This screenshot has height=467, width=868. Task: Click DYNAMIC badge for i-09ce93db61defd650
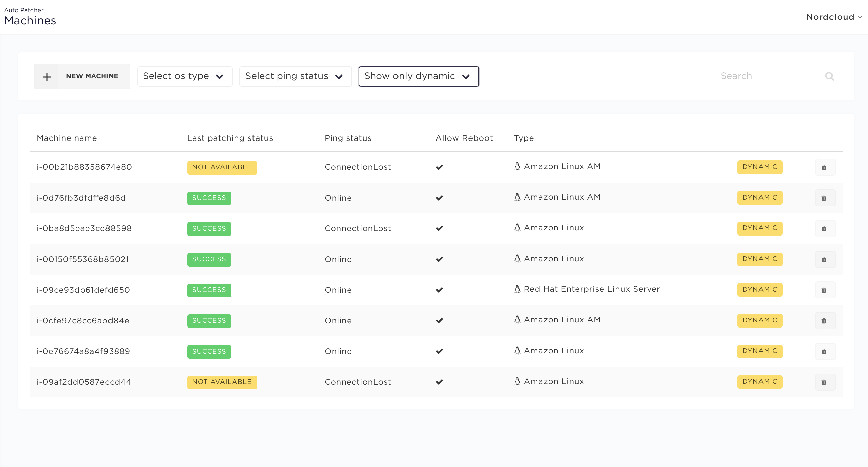pyautogui.click(x=760, y=290)
